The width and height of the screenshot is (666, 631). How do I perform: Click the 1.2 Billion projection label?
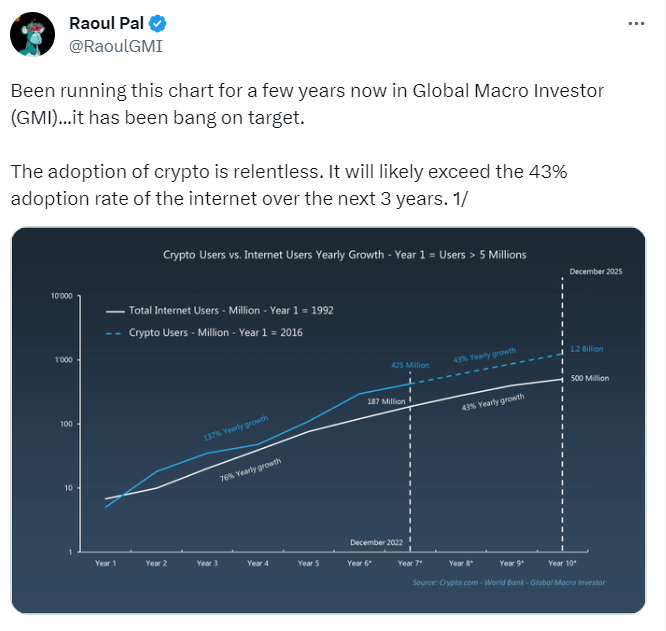(x=589, y=349)
